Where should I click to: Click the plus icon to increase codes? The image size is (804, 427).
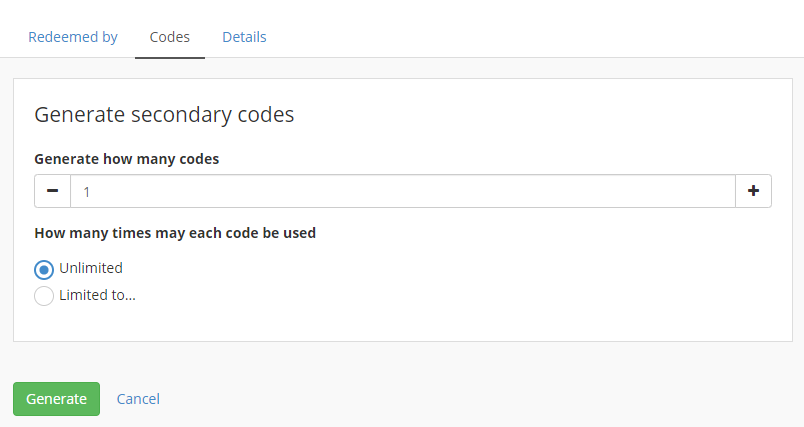tap(753, 191)
